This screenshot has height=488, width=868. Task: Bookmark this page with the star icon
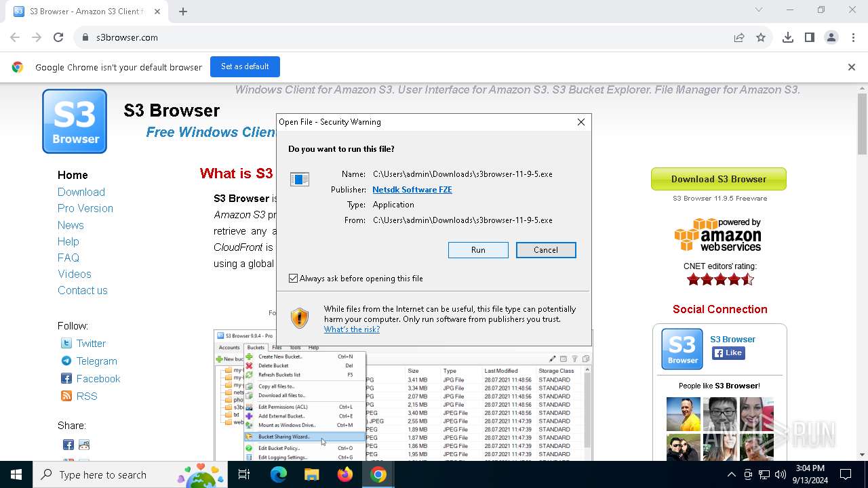coord(761,37)
